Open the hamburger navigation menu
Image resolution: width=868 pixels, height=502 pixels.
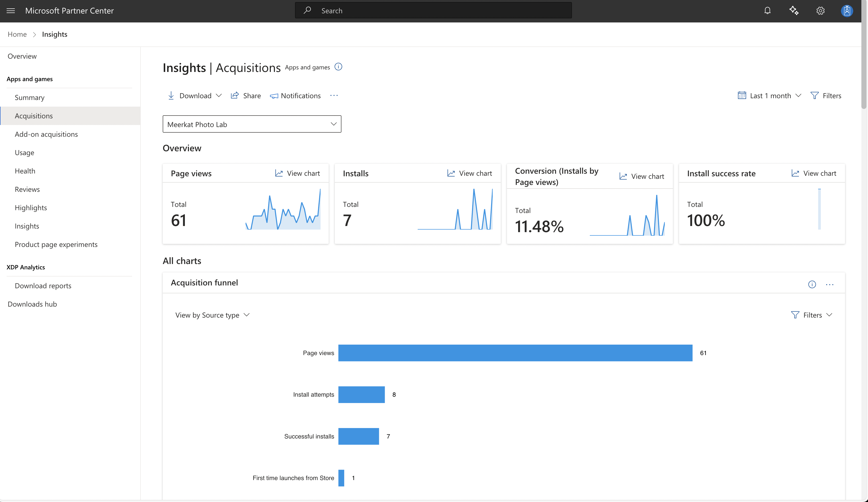[x=11, y=11]
